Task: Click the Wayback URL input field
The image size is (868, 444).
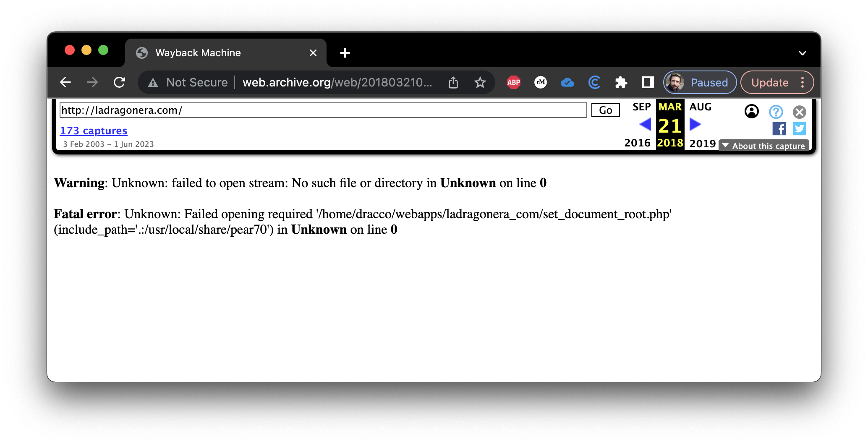Action: click(x=323, y=110)
